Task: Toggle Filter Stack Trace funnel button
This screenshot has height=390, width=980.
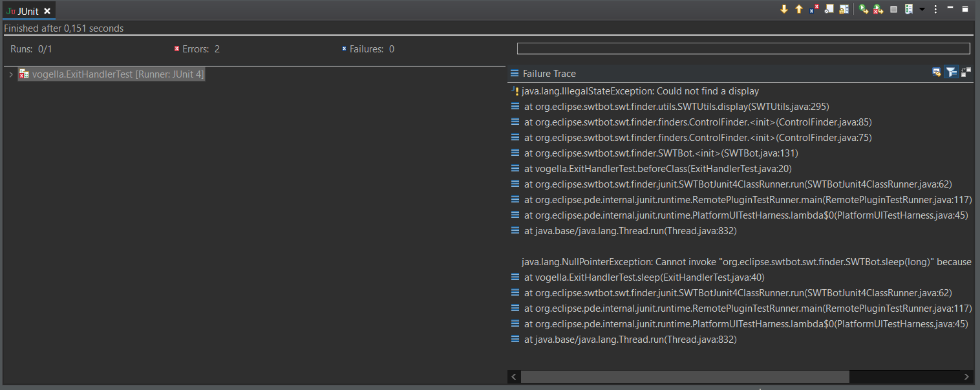Action: coord(951,72)
